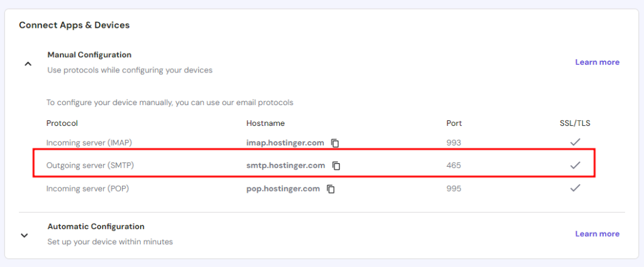Expand the Automatic Configuration section
644x267 pixels.
click(25, 236)
